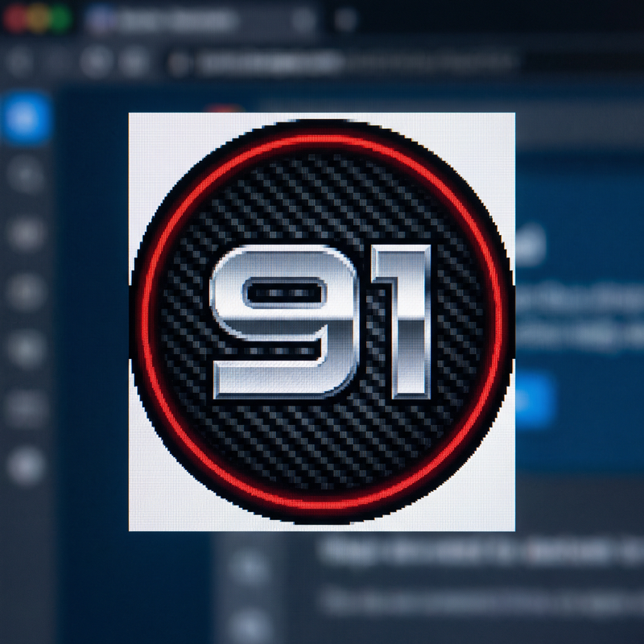Viewport: 644px width, 644px height.
Task: Click the second icon in the left sidebar
Action: [26, 175]
